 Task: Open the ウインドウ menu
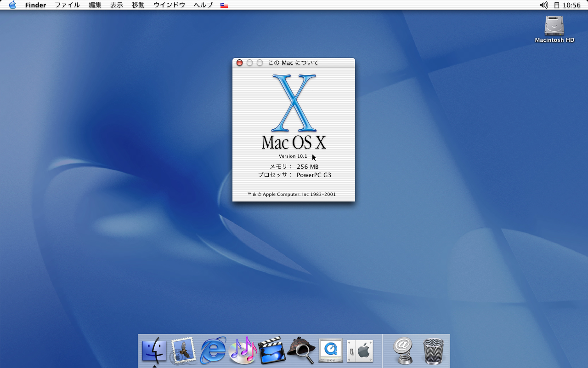coord(169,5)
